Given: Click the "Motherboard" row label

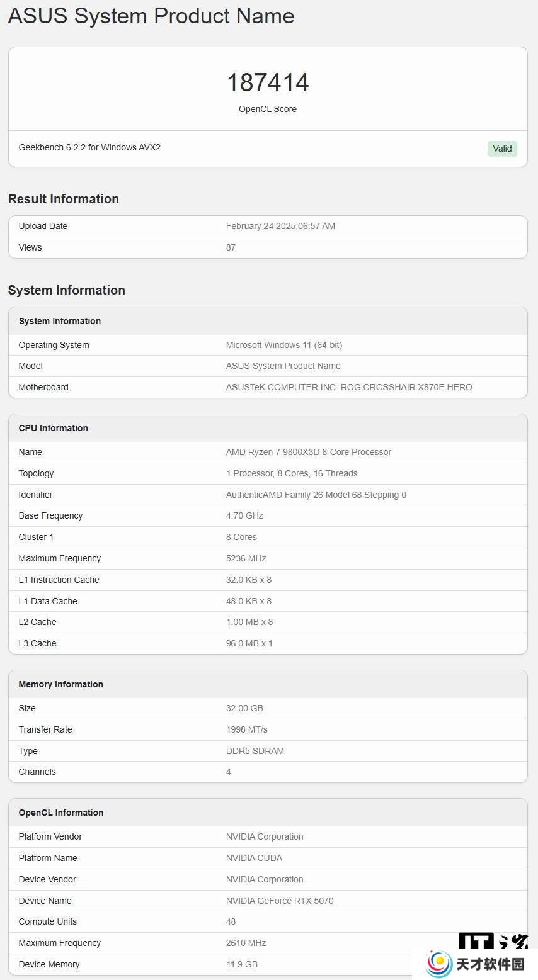Looking at the screenshot, I should coord(43,387).
